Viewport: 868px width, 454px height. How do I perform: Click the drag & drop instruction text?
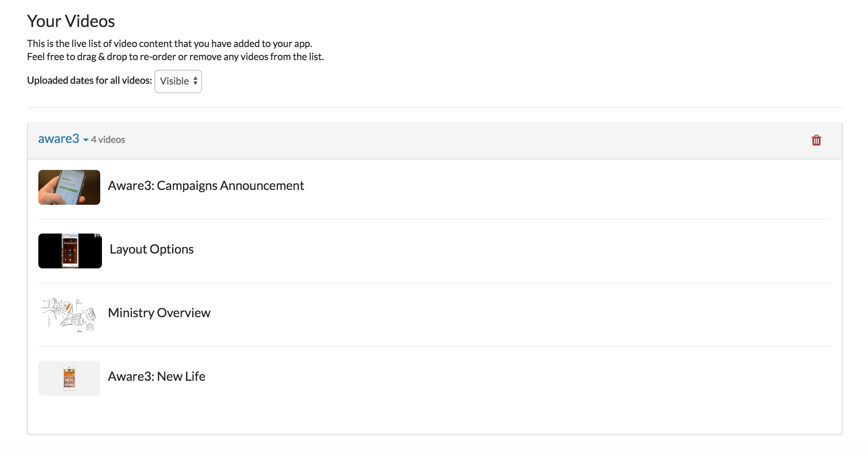[x=175, y=57]
